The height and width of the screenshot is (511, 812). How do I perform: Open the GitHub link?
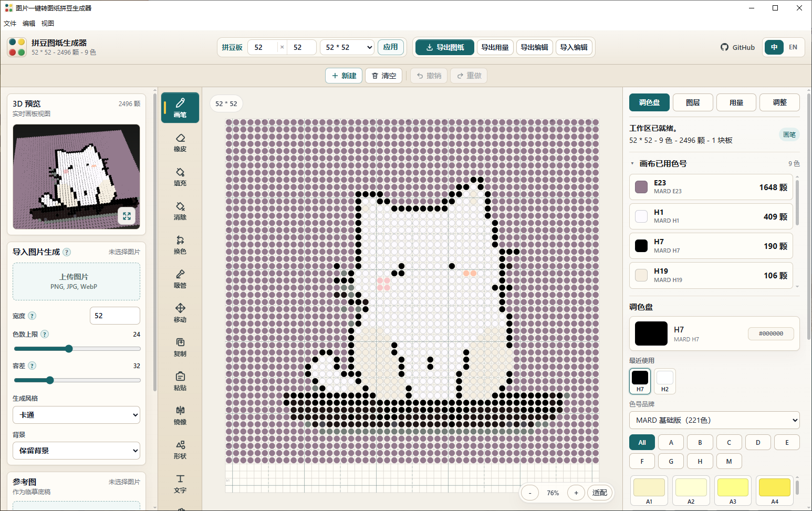point(737,47)
